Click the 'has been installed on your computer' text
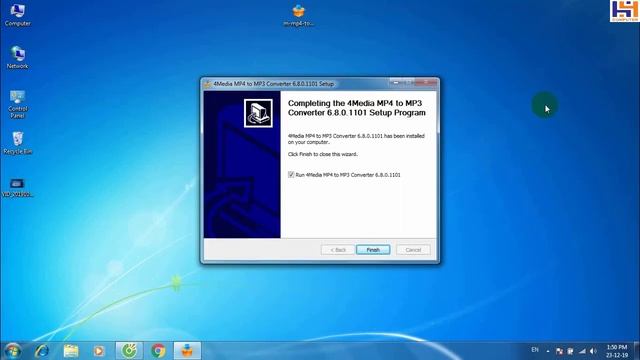 point(356,139)
